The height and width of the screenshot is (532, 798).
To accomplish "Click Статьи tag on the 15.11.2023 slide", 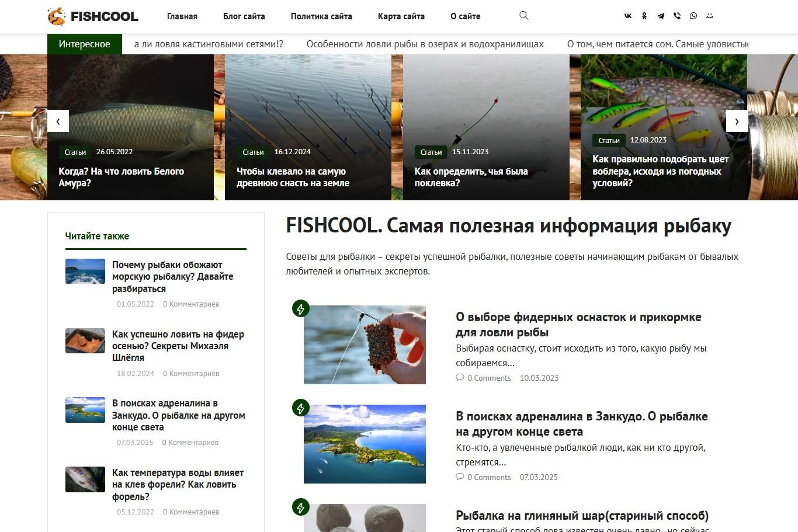I will 431,152.
